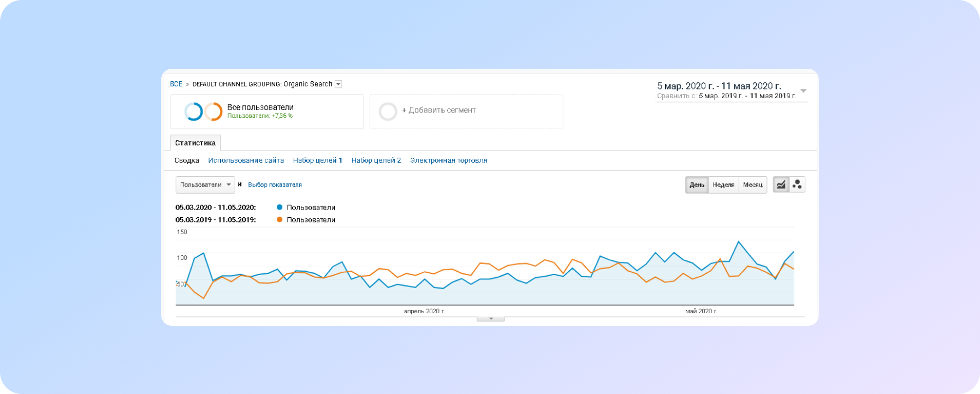Click the Сравнить с comparison date text
This screenshot has height=394, width=980.
(727, 96)
